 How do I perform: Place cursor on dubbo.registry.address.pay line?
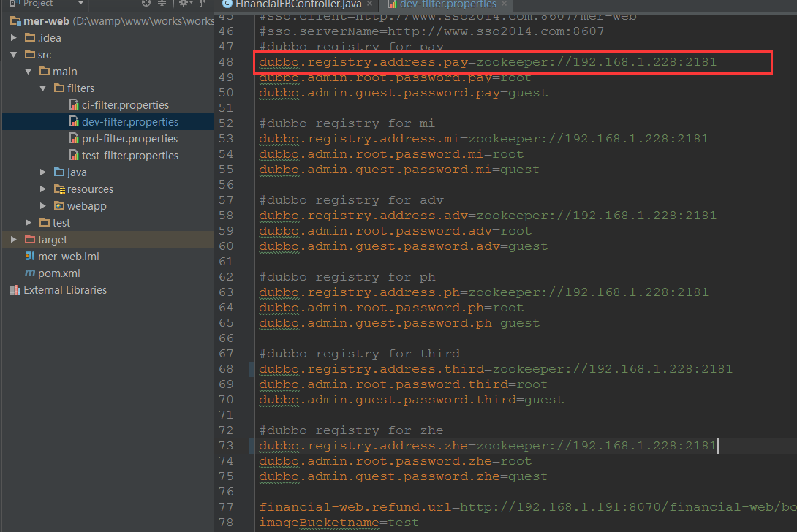coord(488,62)
